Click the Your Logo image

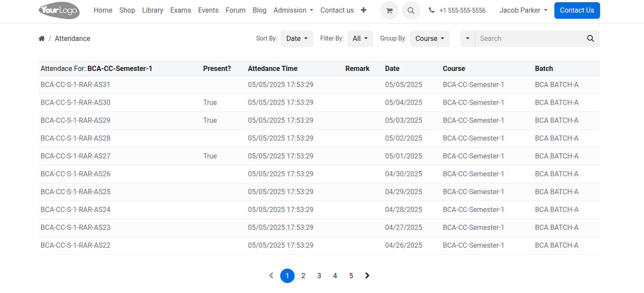click(59, 10)
